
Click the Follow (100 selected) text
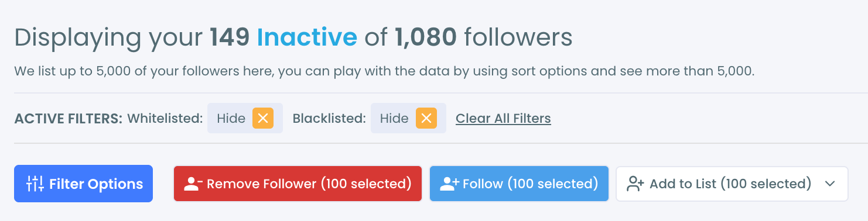pyautogui.click(x=530, y=184)
